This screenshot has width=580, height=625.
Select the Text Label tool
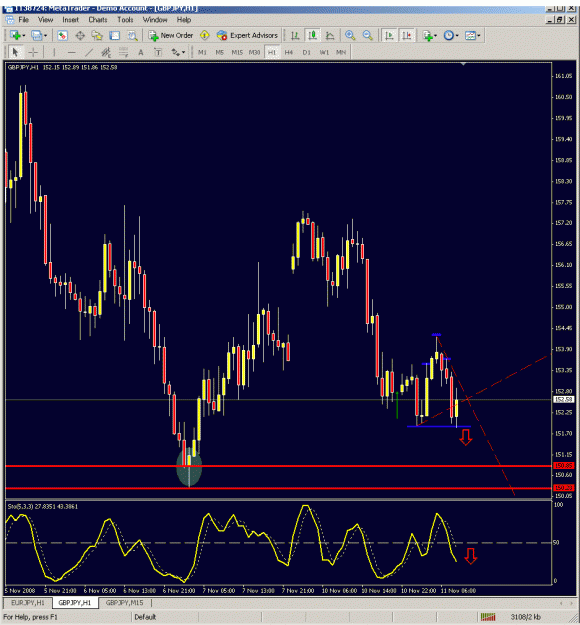tap(158, 52)
